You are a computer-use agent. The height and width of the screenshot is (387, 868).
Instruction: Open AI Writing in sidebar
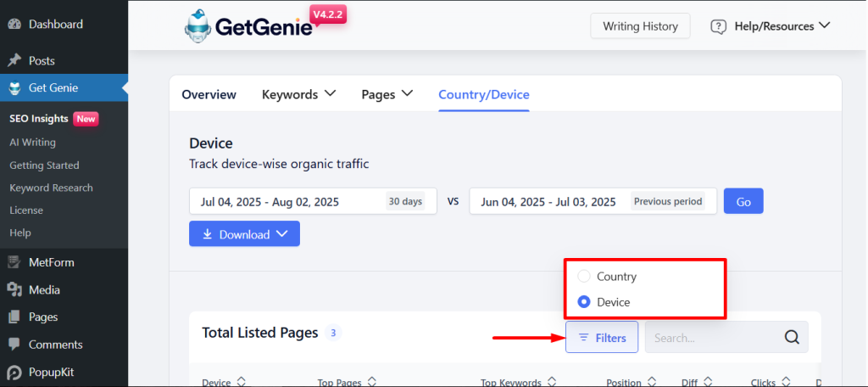(33, 143)
